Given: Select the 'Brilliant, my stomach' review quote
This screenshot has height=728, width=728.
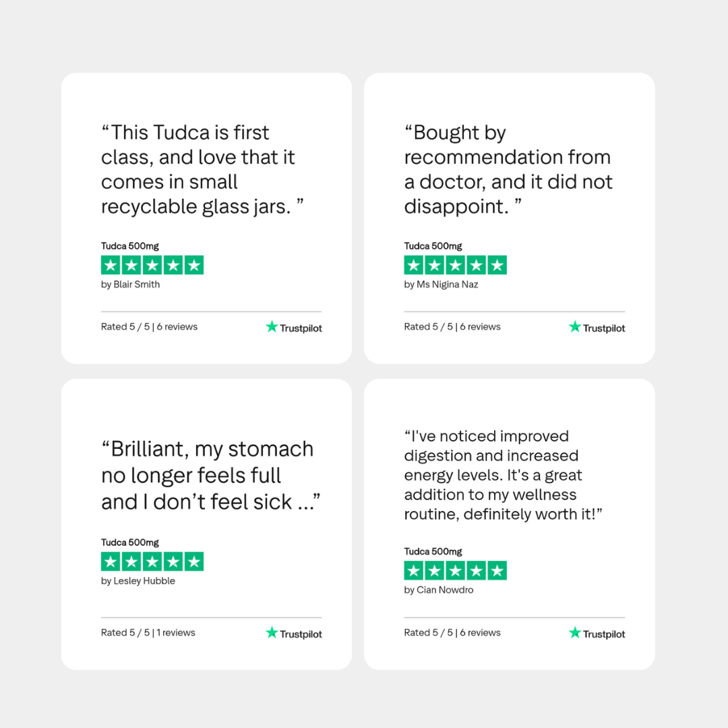Looking at the screenshot, I should (210, 475).
